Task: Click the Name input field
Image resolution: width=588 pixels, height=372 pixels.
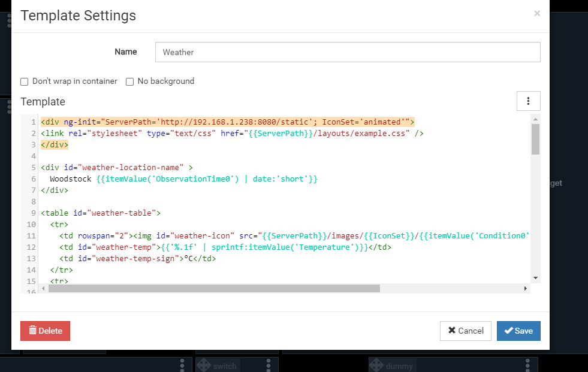Action: tap(347, 52)
